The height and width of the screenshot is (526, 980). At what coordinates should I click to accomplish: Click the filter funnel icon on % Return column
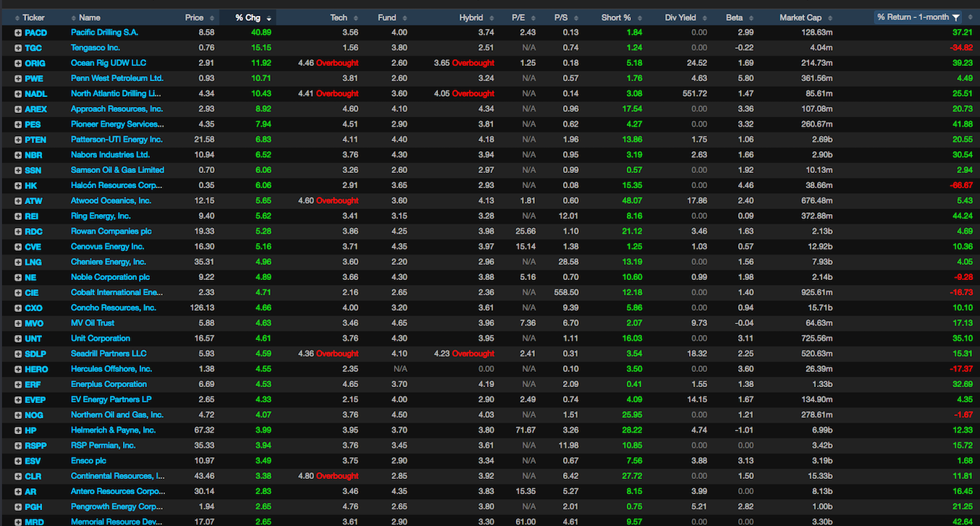click(956, 17)
